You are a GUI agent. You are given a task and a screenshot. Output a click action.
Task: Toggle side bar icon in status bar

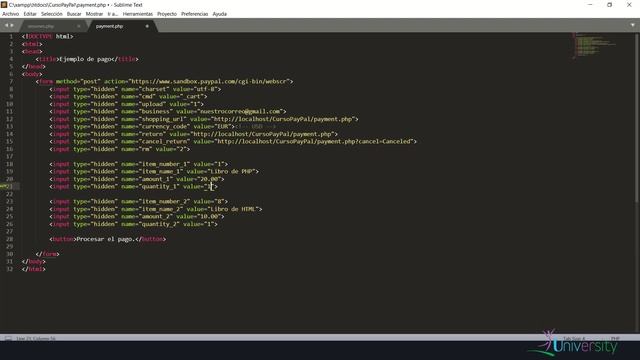tap(8, 338)
